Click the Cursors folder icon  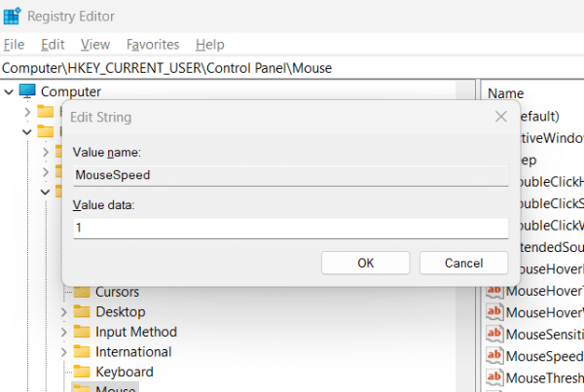point(82,292)
